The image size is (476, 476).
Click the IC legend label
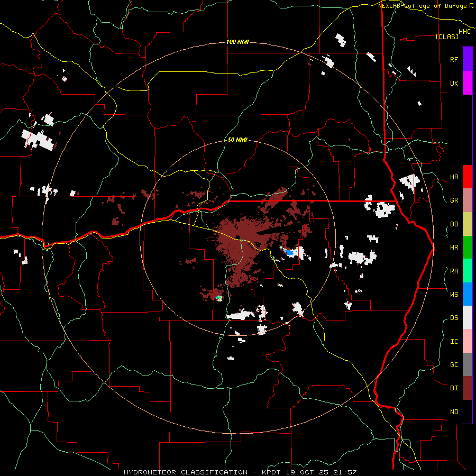click(x=454, y=342)
